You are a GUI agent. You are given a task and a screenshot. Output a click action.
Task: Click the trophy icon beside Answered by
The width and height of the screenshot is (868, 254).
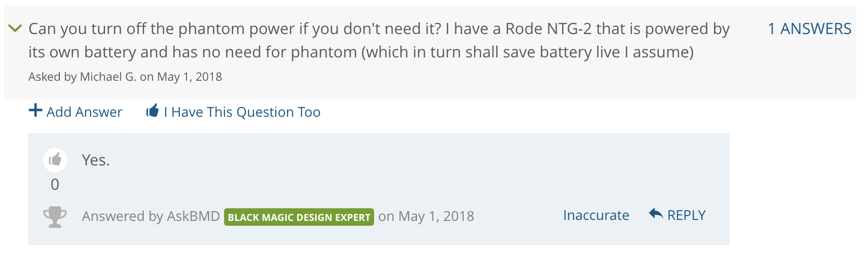tap(55, 217)
